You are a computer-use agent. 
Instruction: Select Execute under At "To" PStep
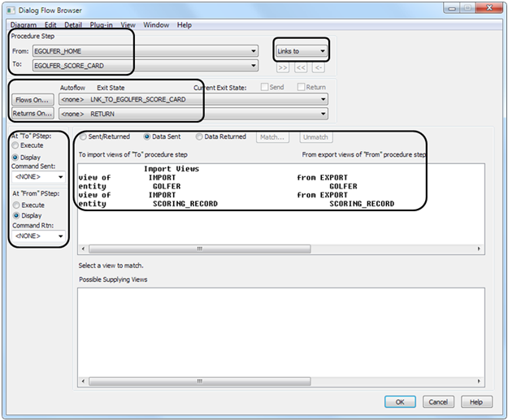[15, 145]
